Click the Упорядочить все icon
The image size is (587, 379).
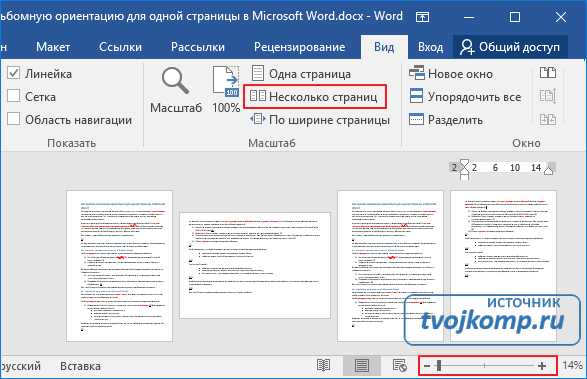[416, 96]
